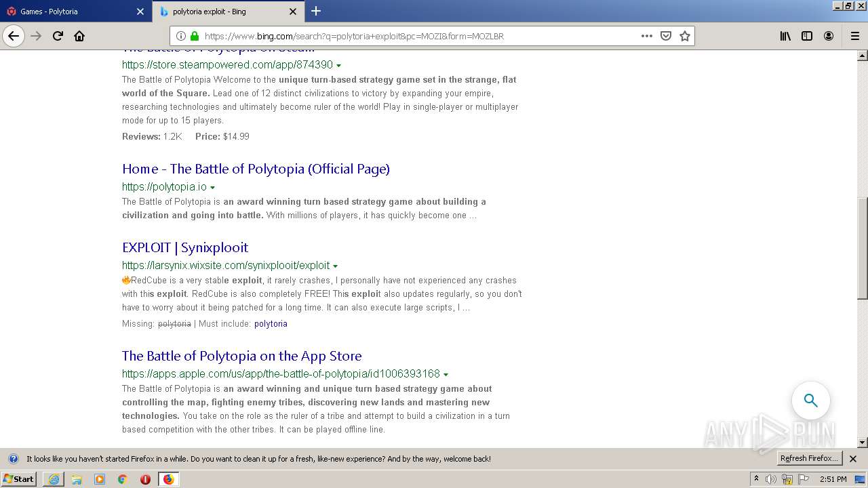The width and height of the screenshot is (868, 488).
Task: Click the Firefox taskbar button
Action: point(168,479)
